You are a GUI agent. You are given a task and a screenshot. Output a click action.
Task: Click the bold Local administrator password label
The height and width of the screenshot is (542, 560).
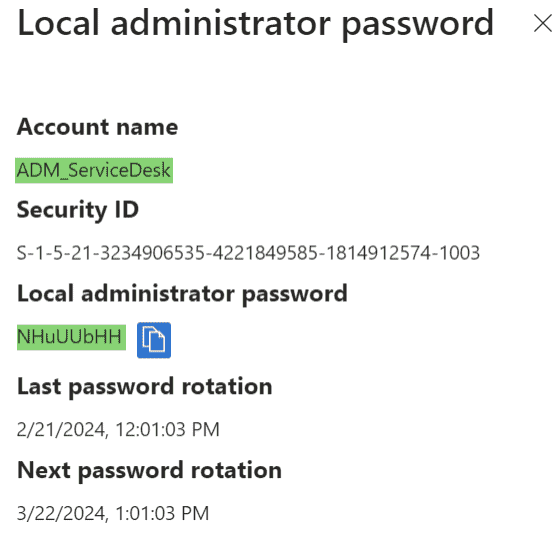(182, 294)
